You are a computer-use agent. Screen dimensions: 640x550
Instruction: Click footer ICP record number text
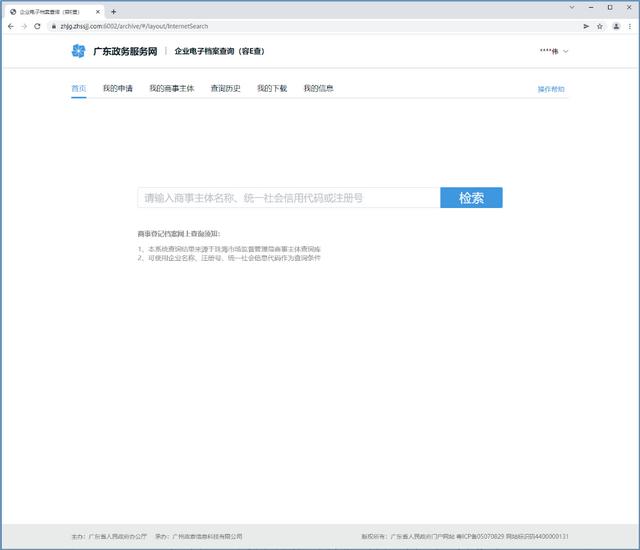[x=480, y=536]
